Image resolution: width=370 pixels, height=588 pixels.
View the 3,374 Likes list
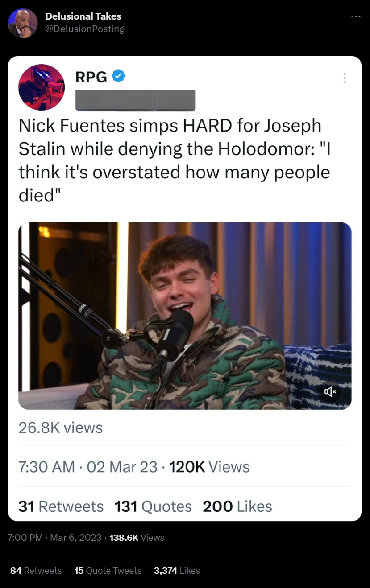point(177,571)
